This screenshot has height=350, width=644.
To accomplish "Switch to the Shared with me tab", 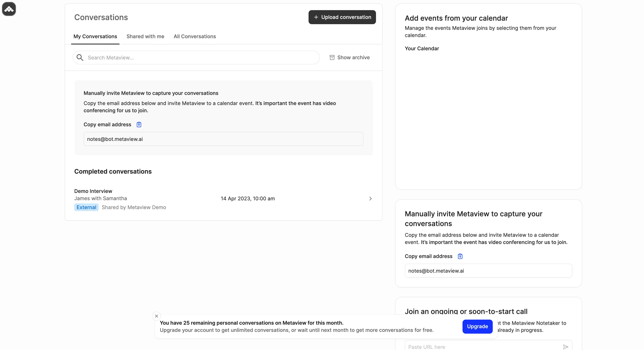I will [x=145, y=36].
